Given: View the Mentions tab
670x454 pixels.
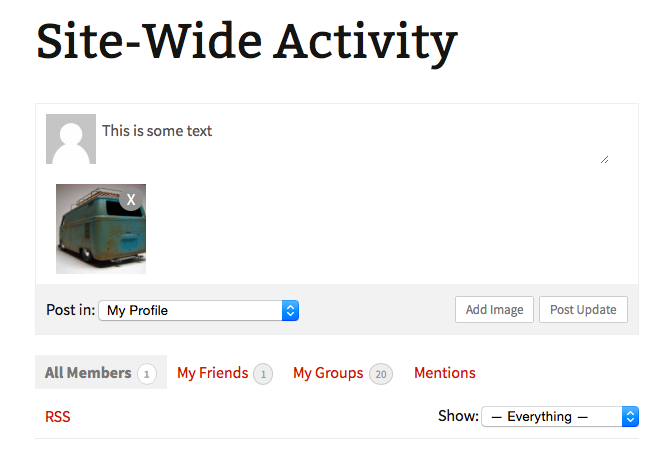Looking at the screenshot, I should click(445, 373).
